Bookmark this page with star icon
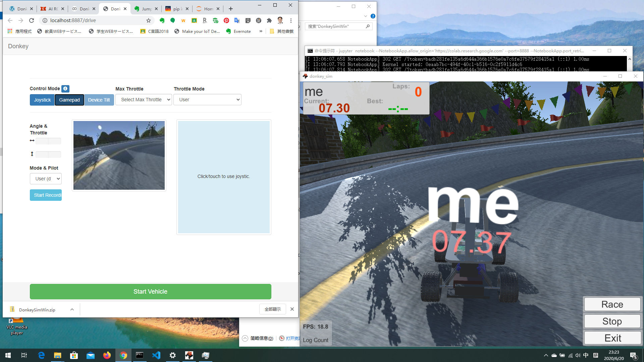The width and height of the screenshot is (644, 362). pos(149,20)
